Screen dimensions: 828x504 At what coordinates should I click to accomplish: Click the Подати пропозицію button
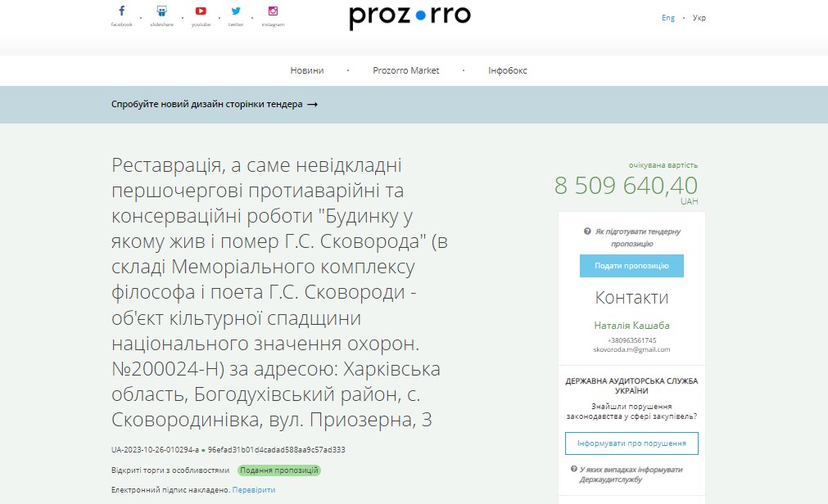(631, 265)
